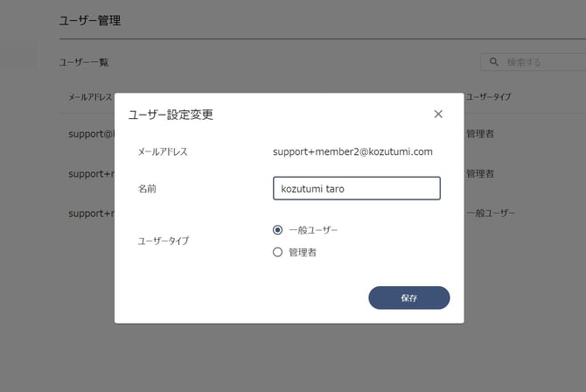Click the third user row email in the list

91,213
